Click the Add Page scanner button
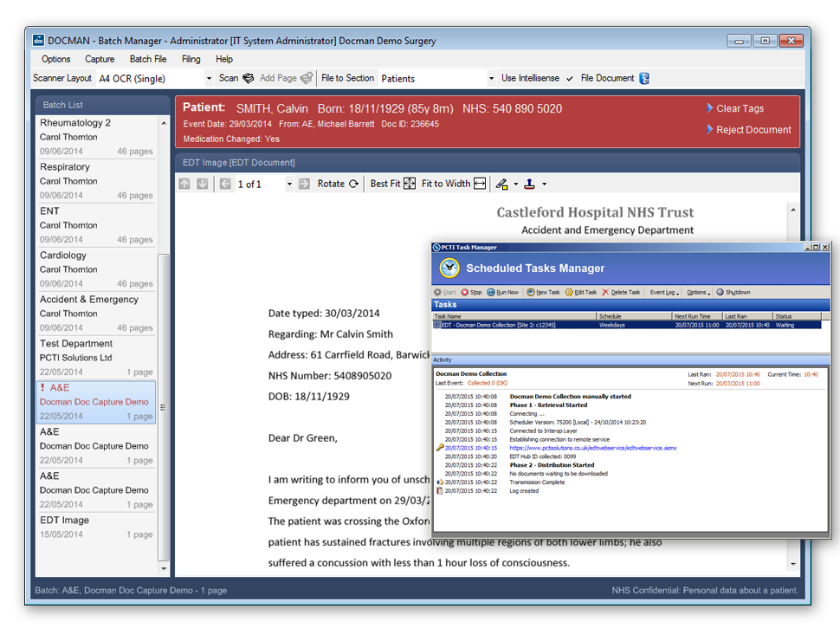The height and width of the screenshot is (628, 840). coord(286,78)
